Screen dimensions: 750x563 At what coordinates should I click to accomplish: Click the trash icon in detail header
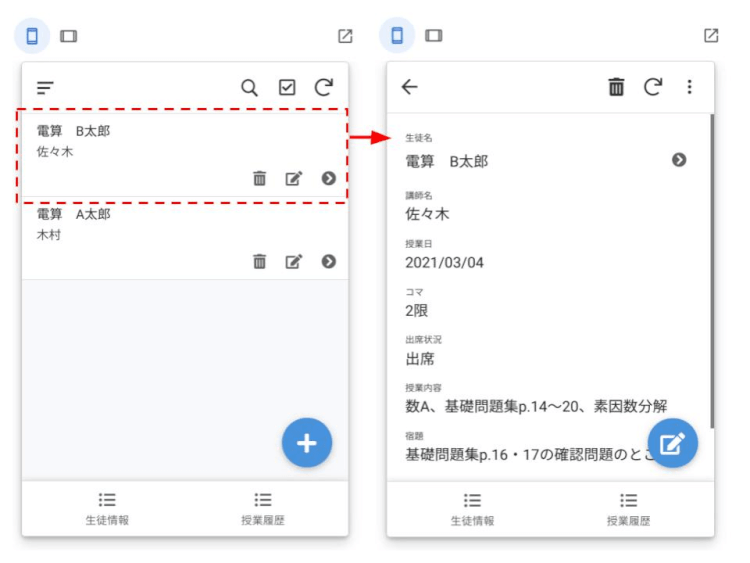(616, 87)
